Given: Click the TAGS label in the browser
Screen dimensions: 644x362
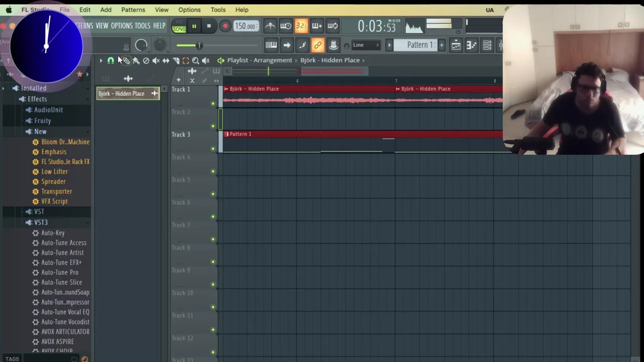Looking at the screenshot, I should click(x=12, y=358).
